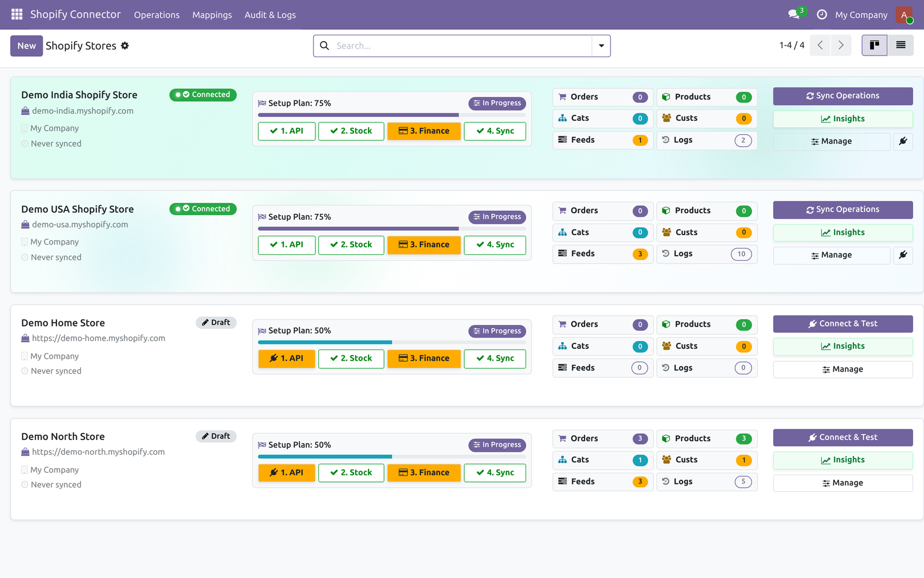Click Sync Operations for Demo India Shopify Store

(843, 96)
